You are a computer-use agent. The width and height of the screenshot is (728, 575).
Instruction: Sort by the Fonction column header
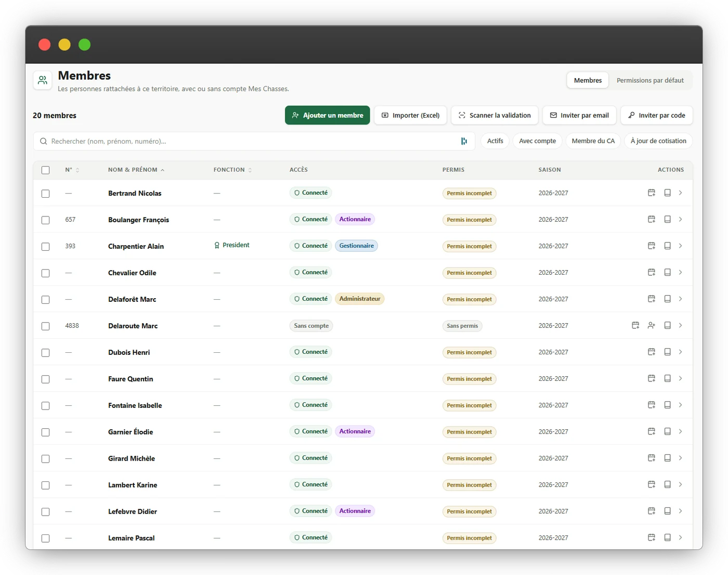click(x=232, y=170)
